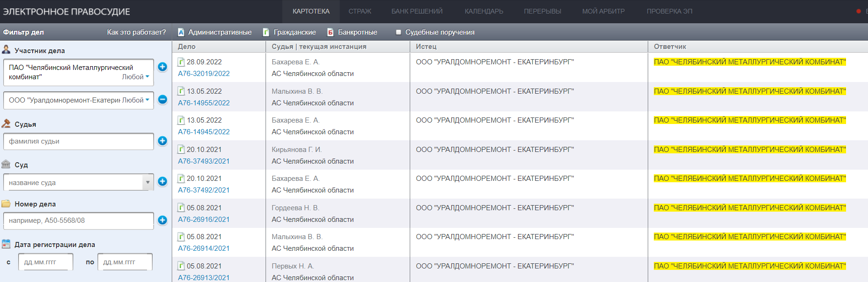Screen dimensions: 868x282
Task: Click the registration date 'по' end field
Action: coord(125,262)
